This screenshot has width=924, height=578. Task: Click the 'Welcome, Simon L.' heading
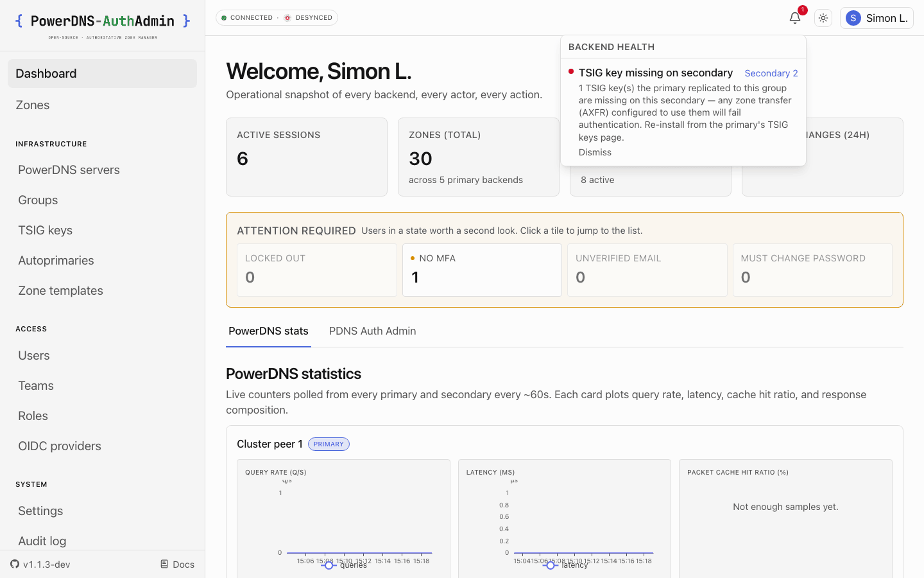click(318, 71)
